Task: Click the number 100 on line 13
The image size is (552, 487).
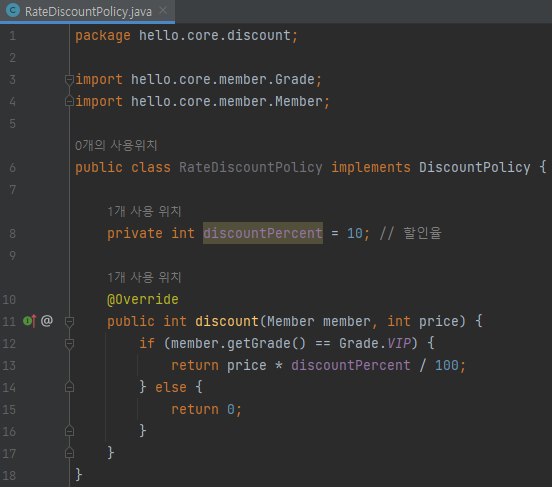Action: (x=447, y=365)
